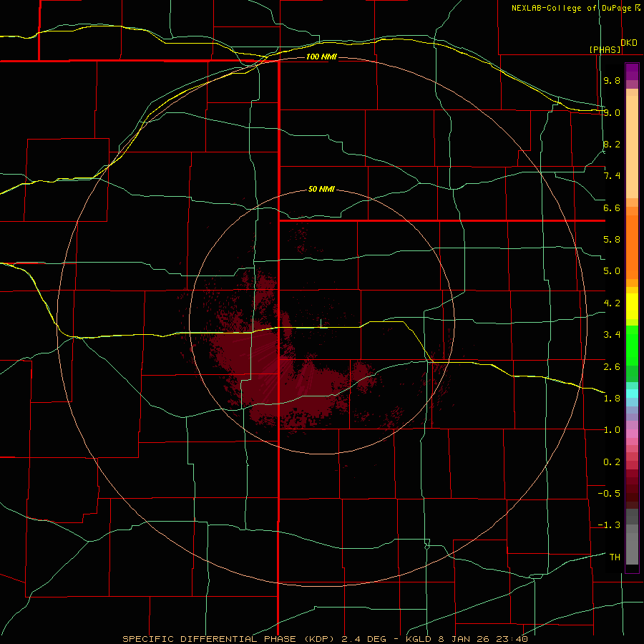Screen dimensions: 644x644
Task: Click the 50 NMI range ring label
Action: pos(321,189)
